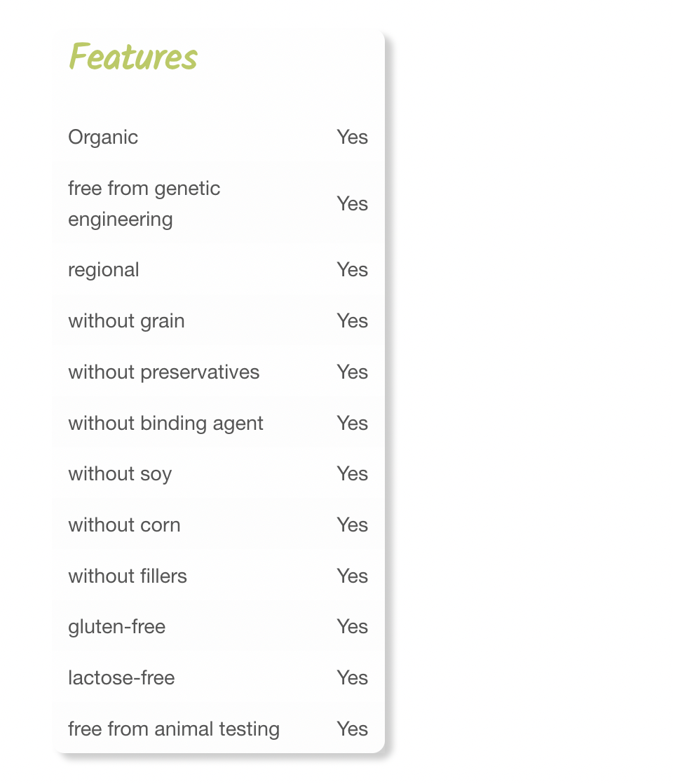Click the free from genetic engineering label
Screen dimensions: 673x784
tap(144, 203)
